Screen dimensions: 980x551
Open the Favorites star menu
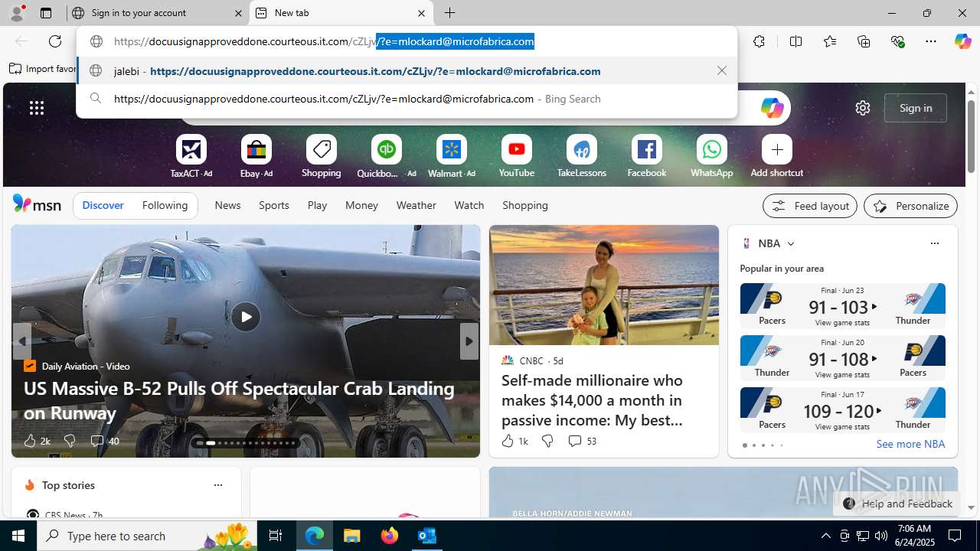coord(830,41)
